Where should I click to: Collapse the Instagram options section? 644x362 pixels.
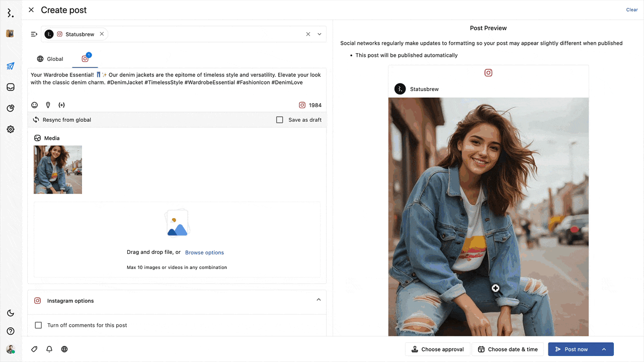[318, 300]
